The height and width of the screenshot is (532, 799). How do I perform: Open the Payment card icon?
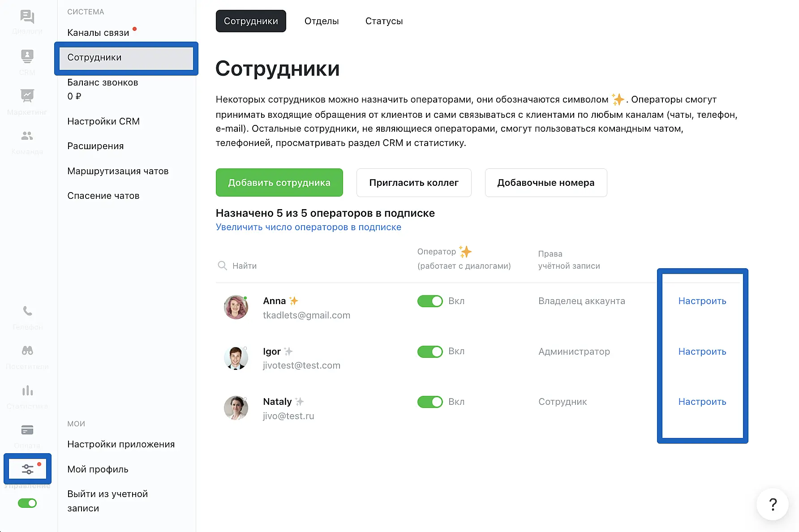27,430
